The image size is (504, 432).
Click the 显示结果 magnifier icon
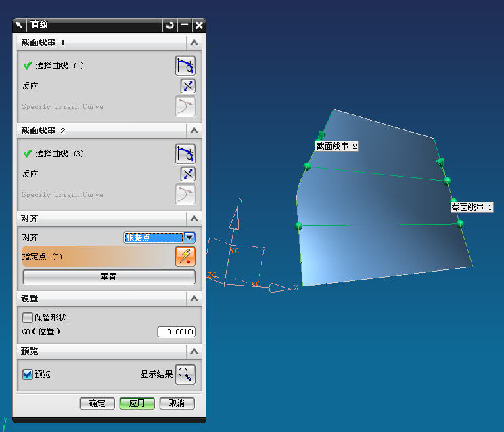[185, 374]
